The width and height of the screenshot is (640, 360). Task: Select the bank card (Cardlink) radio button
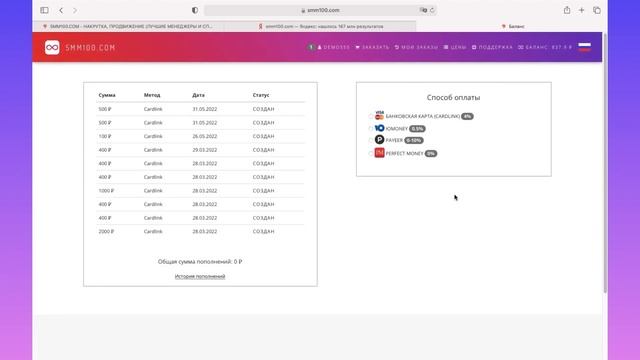[371, 117]
